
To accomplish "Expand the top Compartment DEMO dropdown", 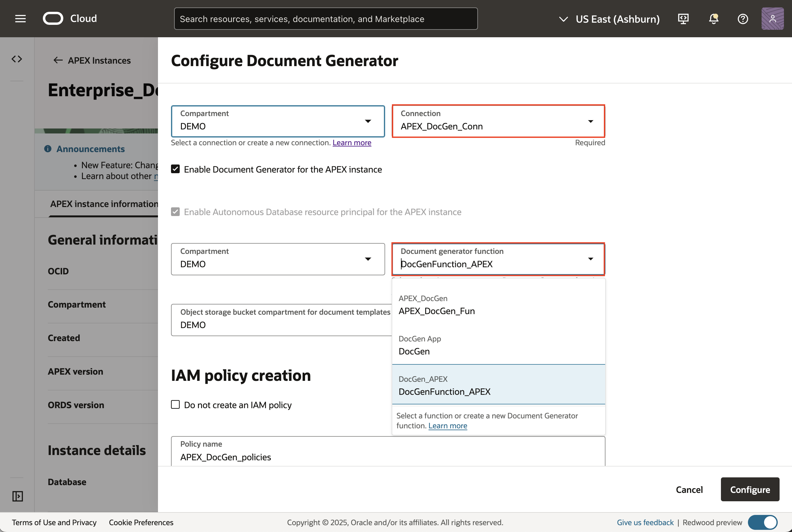I will pos(277,121).
